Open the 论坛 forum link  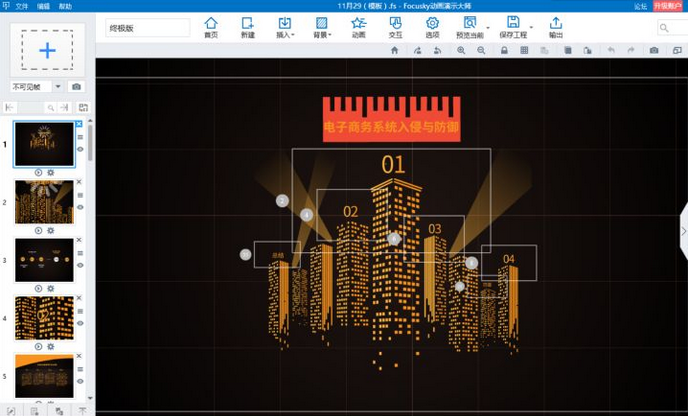[x=640, y=6]
